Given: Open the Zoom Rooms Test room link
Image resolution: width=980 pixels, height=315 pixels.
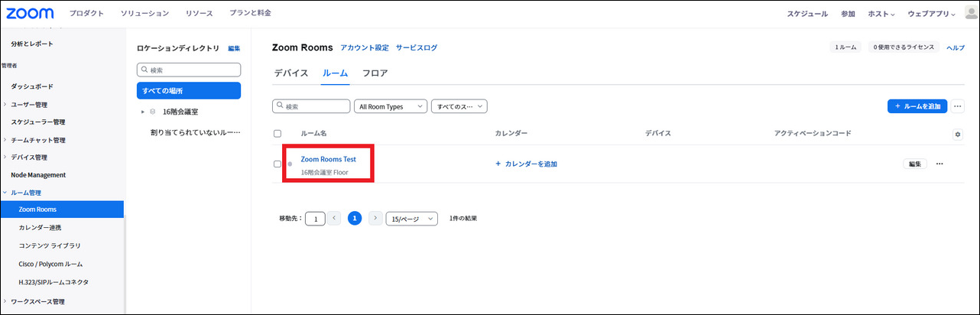Looking at the screenshot, I should pyautogui.click(x=329, y=159).
